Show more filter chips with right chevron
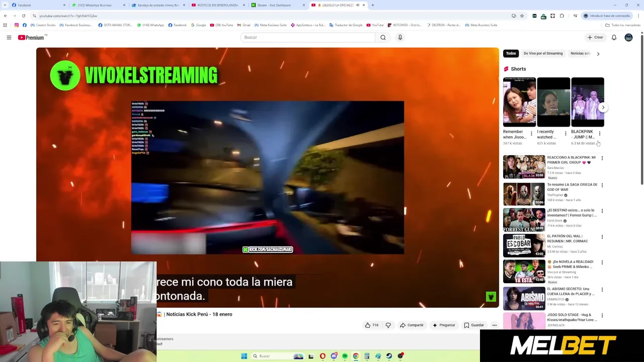The height and width of the screenshot is (362, 644). pos(598,53)
